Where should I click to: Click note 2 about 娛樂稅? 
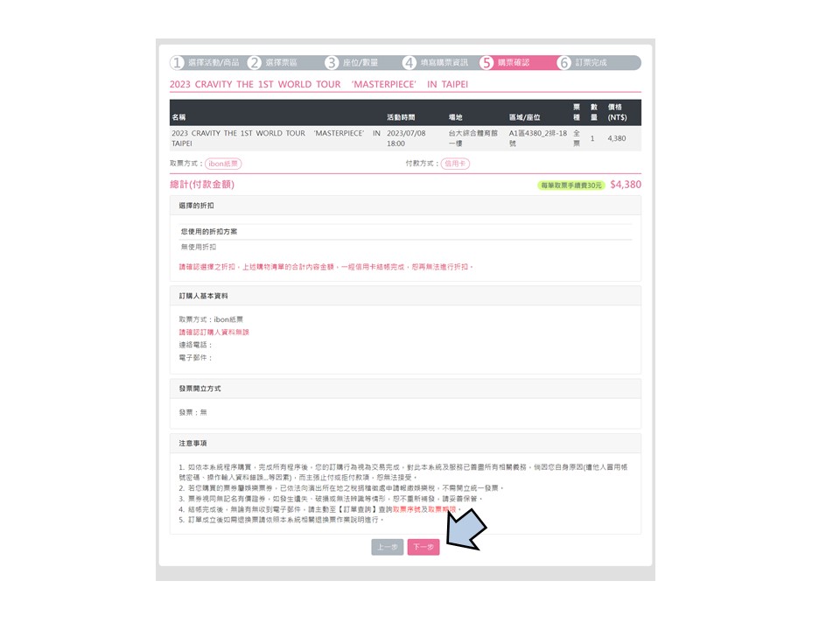pos(341,488)
